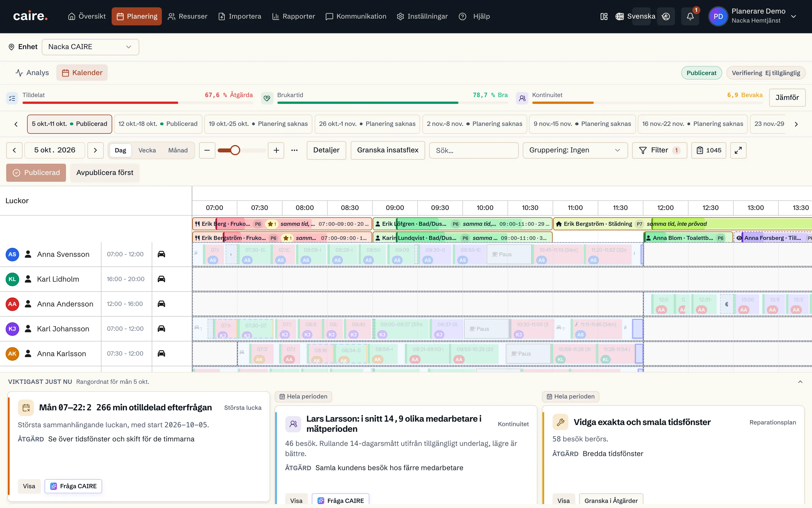Select the 12 okt.-18 okt. period tab
Viewport: 812px width, 508px height.
[x=158, y=124]
